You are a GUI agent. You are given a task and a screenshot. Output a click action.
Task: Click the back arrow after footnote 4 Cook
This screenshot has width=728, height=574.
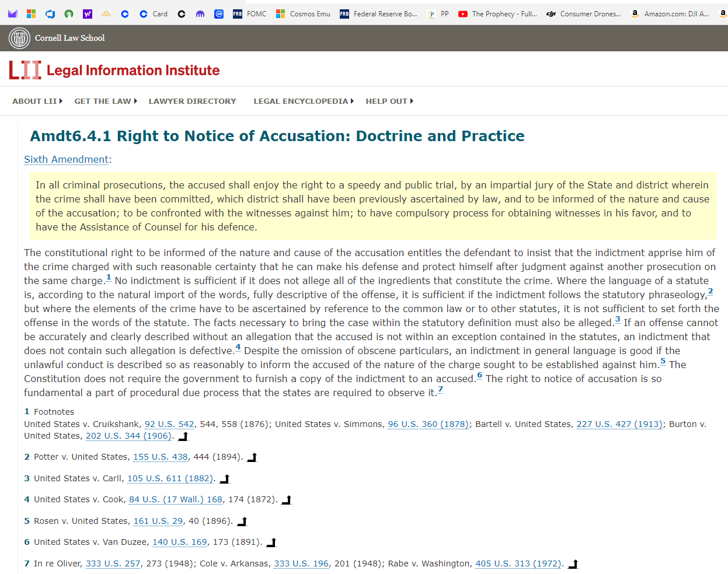(287, 500)
